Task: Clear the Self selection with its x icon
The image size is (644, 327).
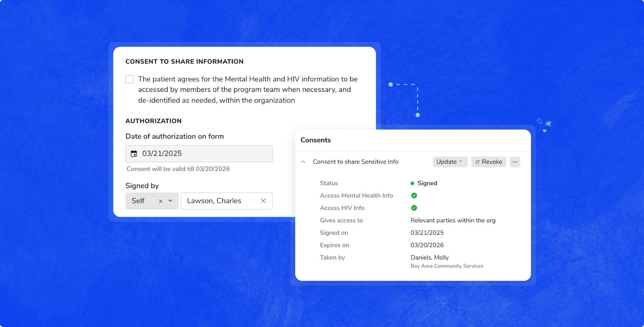Action: pos(161,201)
